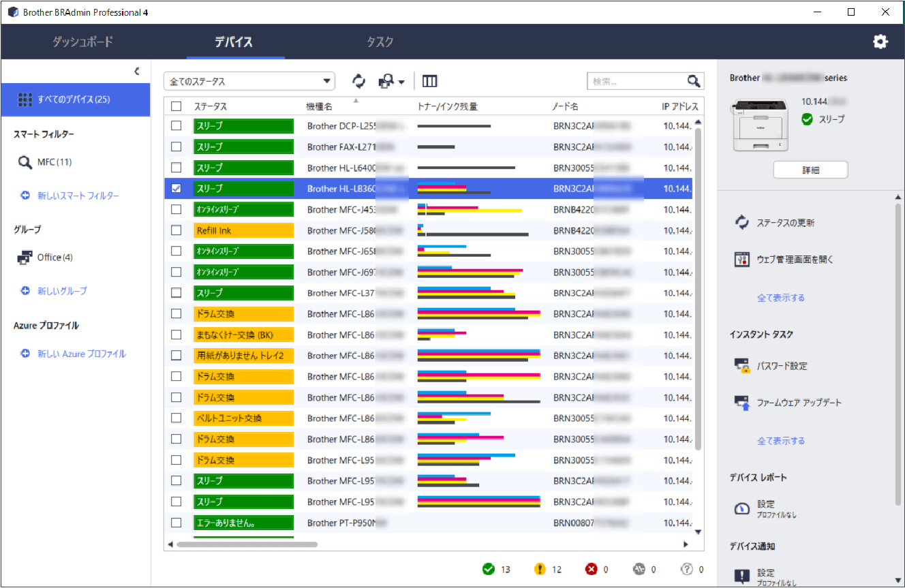
Task: Sort by the IP アドレス column header
Action: pos(680,107)
